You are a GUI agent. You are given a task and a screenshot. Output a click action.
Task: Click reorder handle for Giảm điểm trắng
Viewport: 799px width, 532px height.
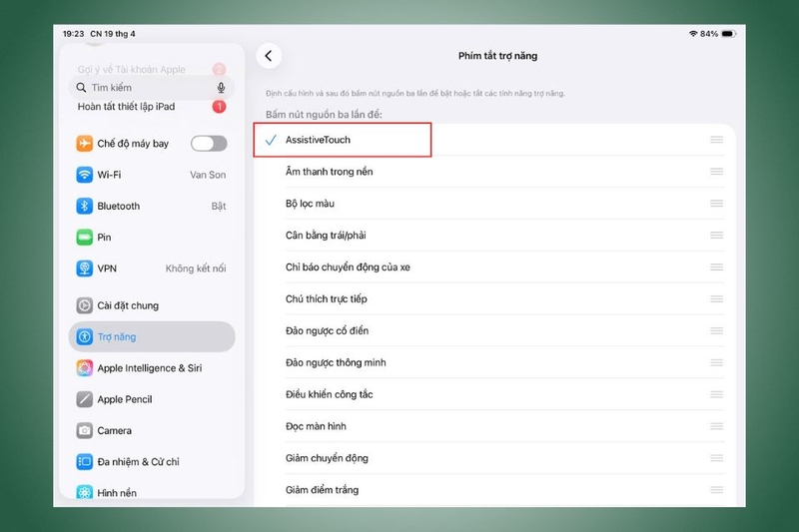click(717, 490)
